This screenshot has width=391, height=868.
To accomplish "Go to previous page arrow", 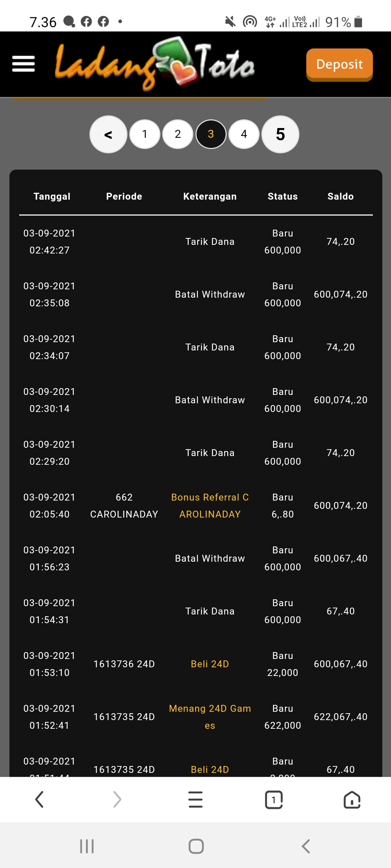I will (x=108, y=135).
